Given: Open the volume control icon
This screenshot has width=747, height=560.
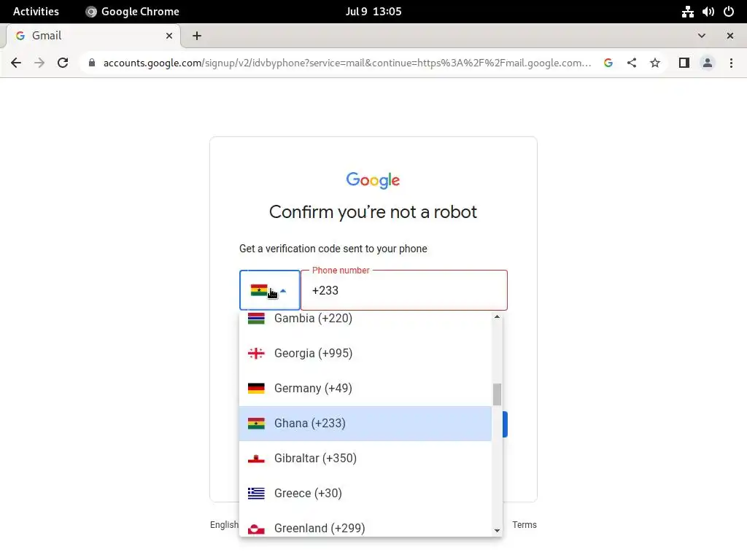Looking at the screenshot, I should (708, 12).
